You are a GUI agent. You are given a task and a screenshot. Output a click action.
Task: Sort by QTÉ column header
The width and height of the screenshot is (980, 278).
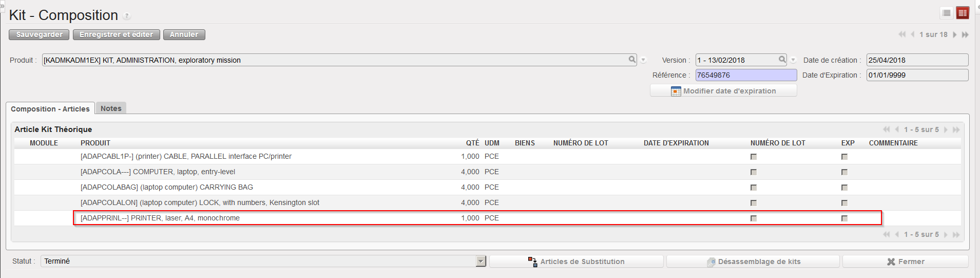pyautogui.click(x=472, y=143)
